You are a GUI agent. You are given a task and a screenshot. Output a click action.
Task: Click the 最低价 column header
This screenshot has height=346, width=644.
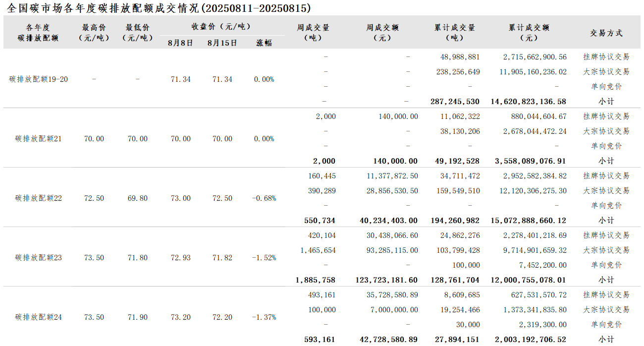click(x=138, y=33)
